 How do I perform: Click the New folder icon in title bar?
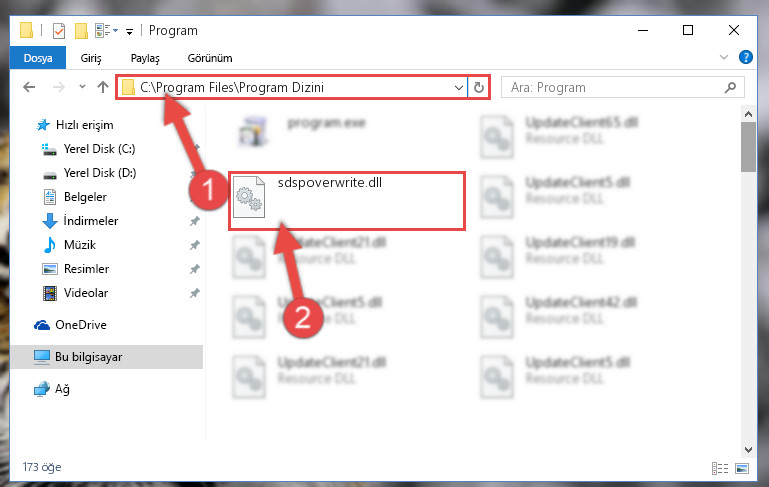click(x=81, y=31)
